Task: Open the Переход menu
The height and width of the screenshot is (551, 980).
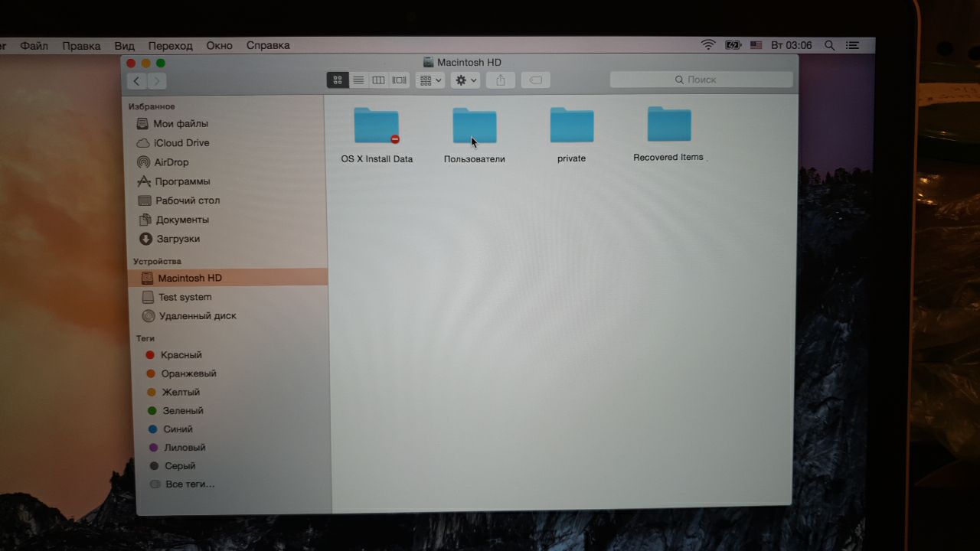Action: (170, 46)
